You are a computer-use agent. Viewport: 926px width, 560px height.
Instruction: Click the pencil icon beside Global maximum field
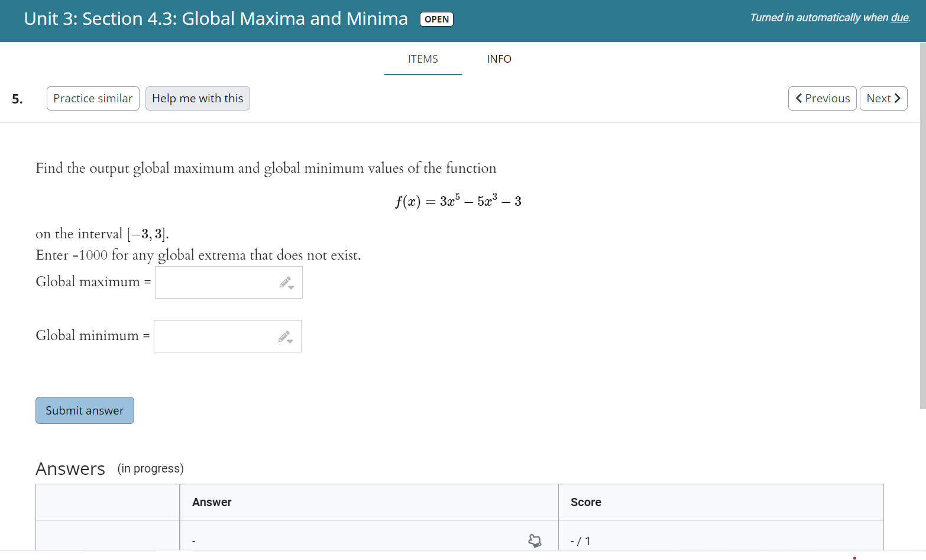[x=286, y=281]
